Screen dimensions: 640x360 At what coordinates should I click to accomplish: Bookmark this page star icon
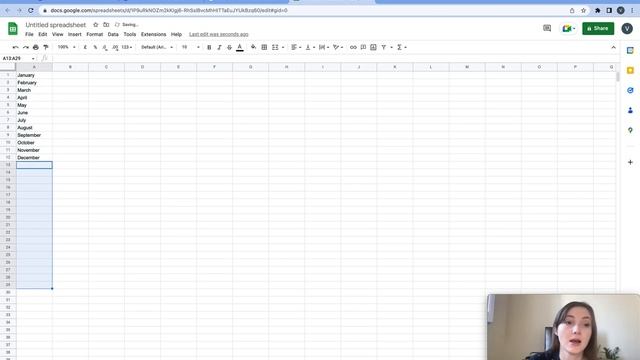point(583,11)
